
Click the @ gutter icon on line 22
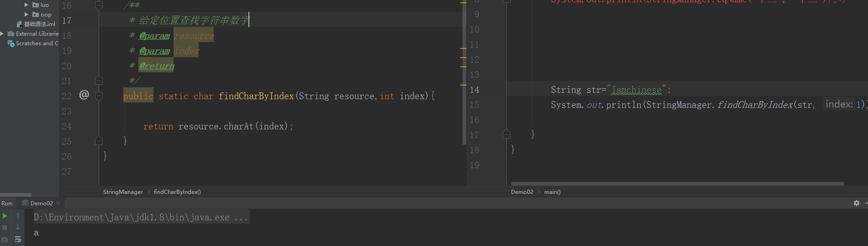click(84, 95)
